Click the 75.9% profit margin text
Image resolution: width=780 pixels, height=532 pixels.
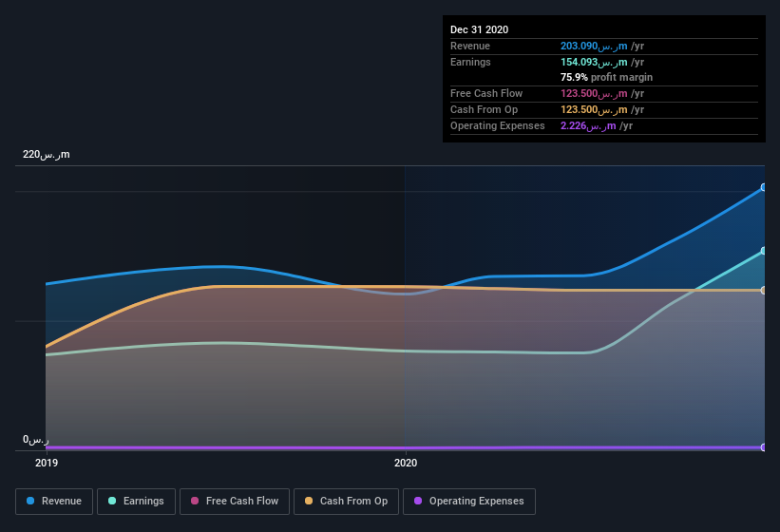(606, 78)
